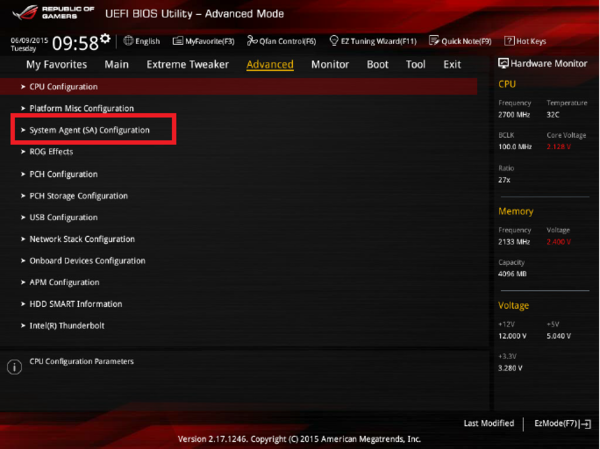Click the Ratio 27x value

tap(504, 180)
